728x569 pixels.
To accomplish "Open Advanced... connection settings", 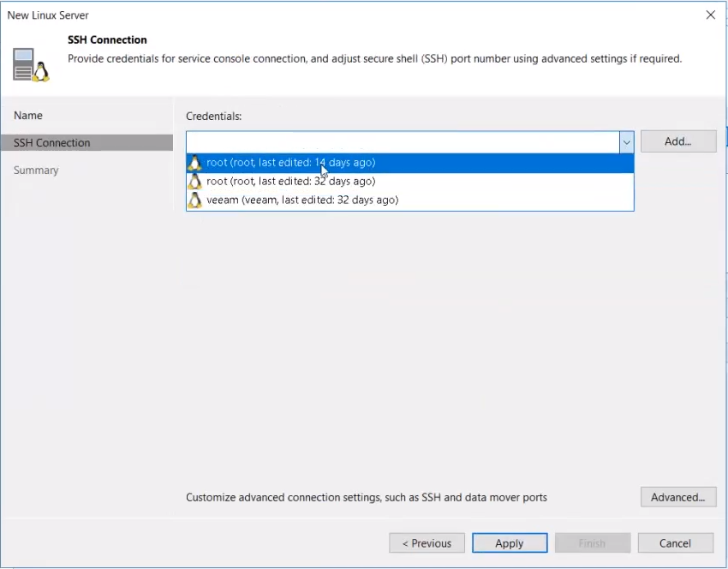I will pyautogui.click(x=678, y=497).
